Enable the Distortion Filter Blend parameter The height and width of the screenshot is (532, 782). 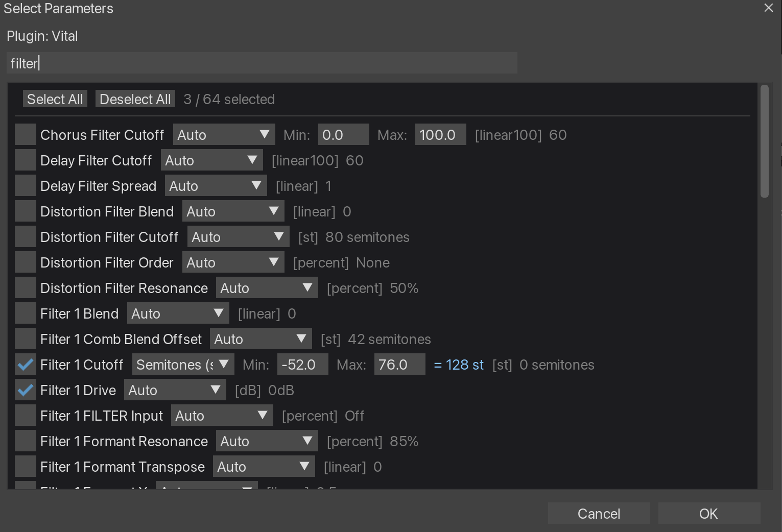click(x=26, y=211)
